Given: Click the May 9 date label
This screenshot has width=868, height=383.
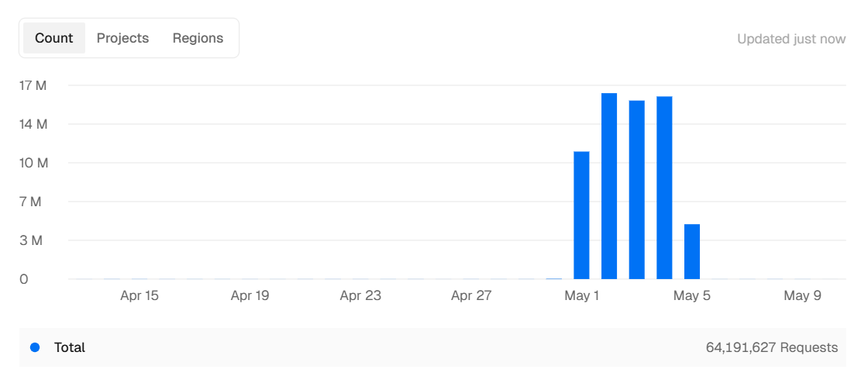Looking at the screenshot, I should pos(802,295).
